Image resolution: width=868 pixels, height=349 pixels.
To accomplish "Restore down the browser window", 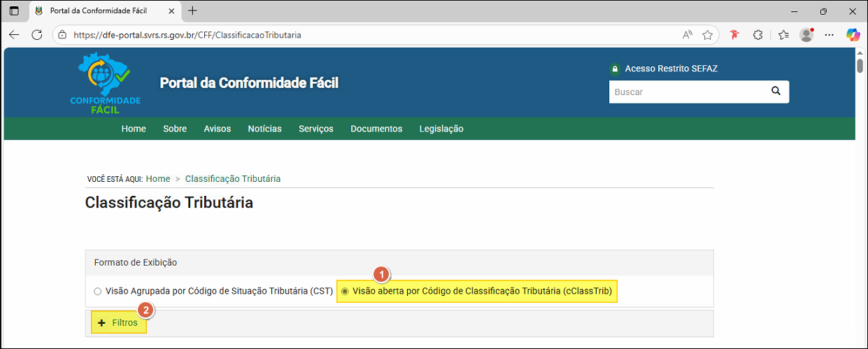I will (823, 11).
